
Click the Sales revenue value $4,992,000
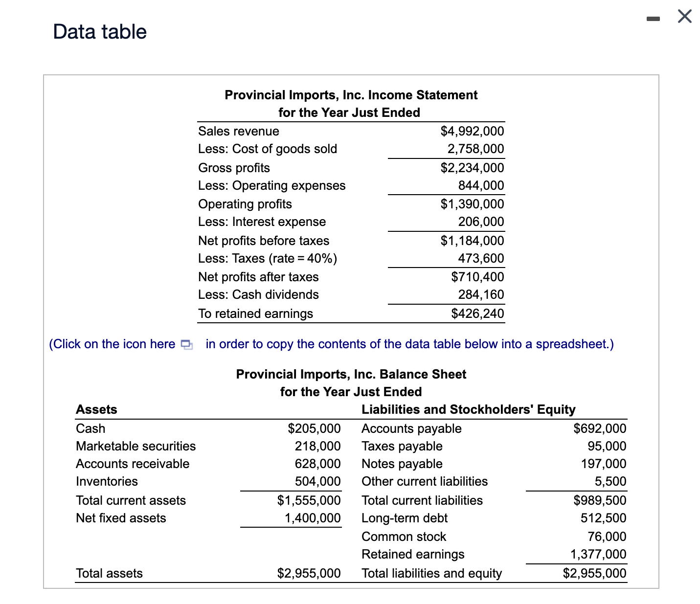coord(472,131)
